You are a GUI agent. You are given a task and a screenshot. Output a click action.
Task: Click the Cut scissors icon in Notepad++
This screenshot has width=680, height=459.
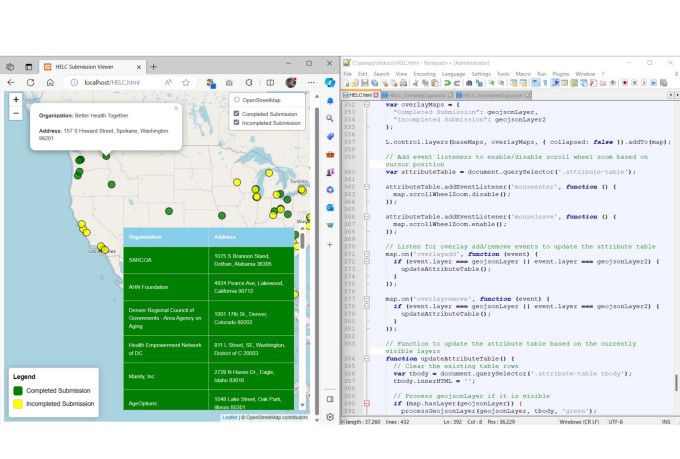coord(415,82)
